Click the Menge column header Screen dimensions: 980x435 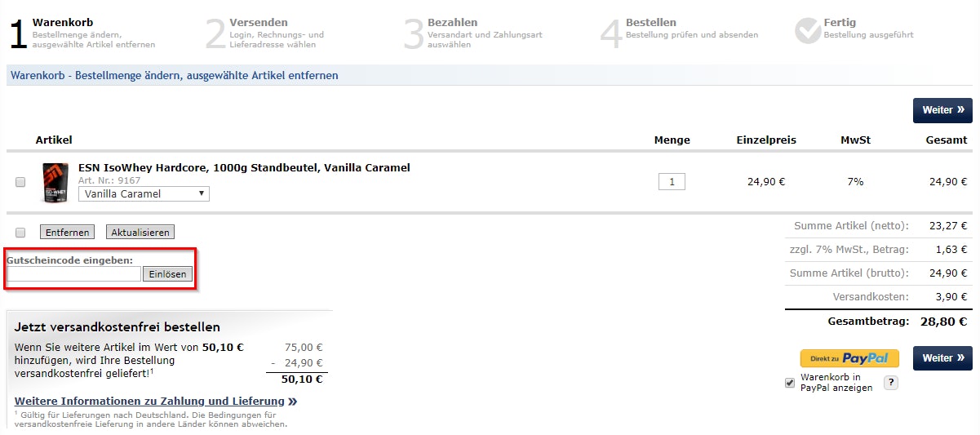pos(672,140)
